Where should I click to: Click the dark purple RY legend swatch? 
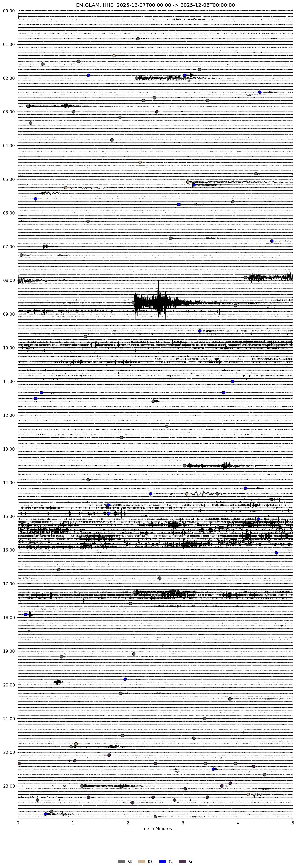click(182, 862)
